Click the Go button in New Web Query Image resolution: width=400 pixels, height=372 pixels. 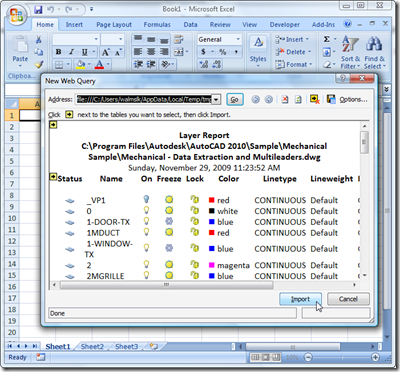235,99
